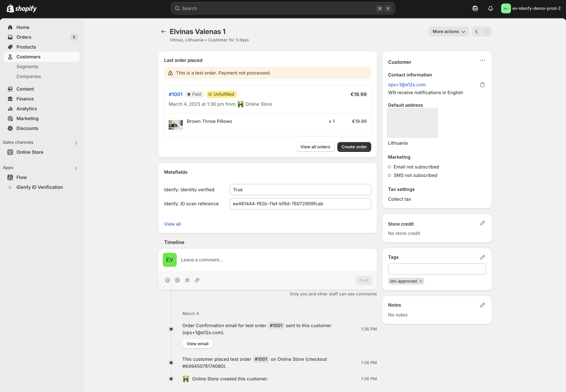Open Orders in the sidebar
Viewport: 566px width, 392px height.
pyautogui.click(x=24, y=37)
